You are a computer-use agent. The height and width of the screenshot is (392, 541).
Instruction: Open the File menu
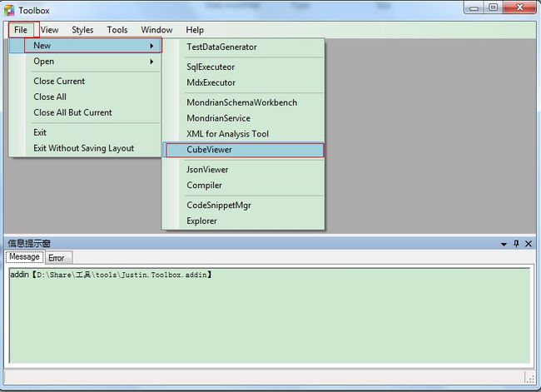pos(21,30)
